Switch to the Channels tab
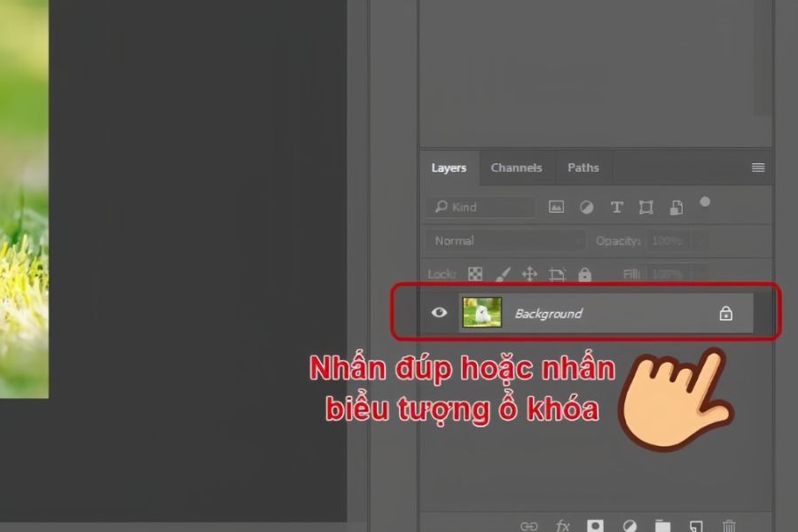798x532 pixels. pyautogui.click(x=516, y=168)
